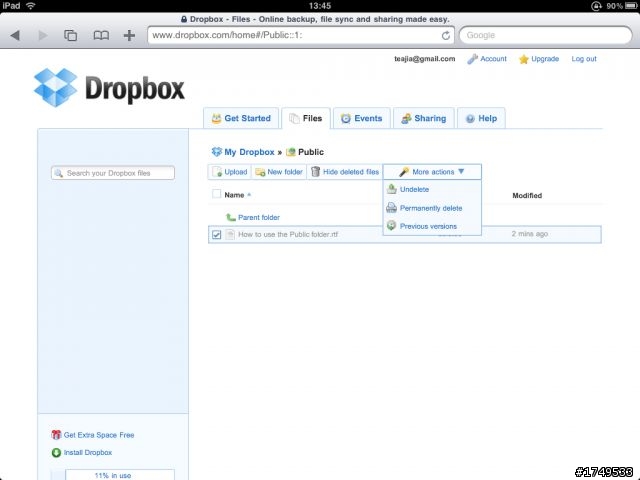The width and height of the screenshot is (640, 480).
Task: Click the Parent folder green arrow icon
Action: [x=231, y=217]
